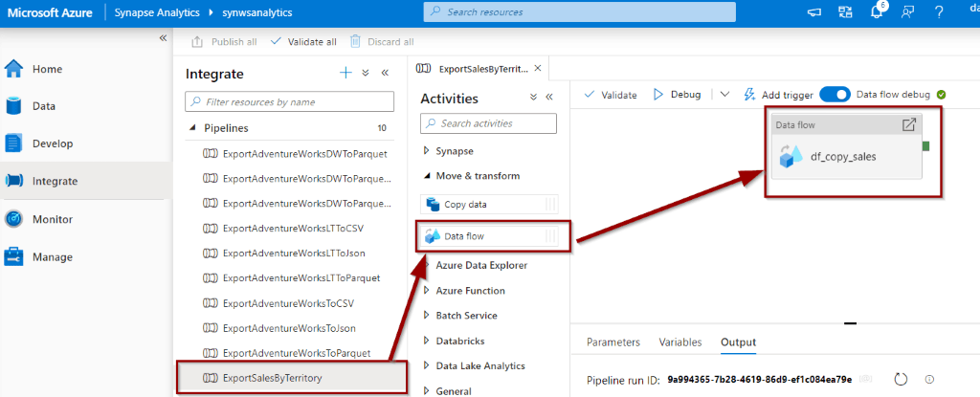Click the Data flow activity icon
Viewport: 980px width, 397px height.
click(x=433, y=236)
